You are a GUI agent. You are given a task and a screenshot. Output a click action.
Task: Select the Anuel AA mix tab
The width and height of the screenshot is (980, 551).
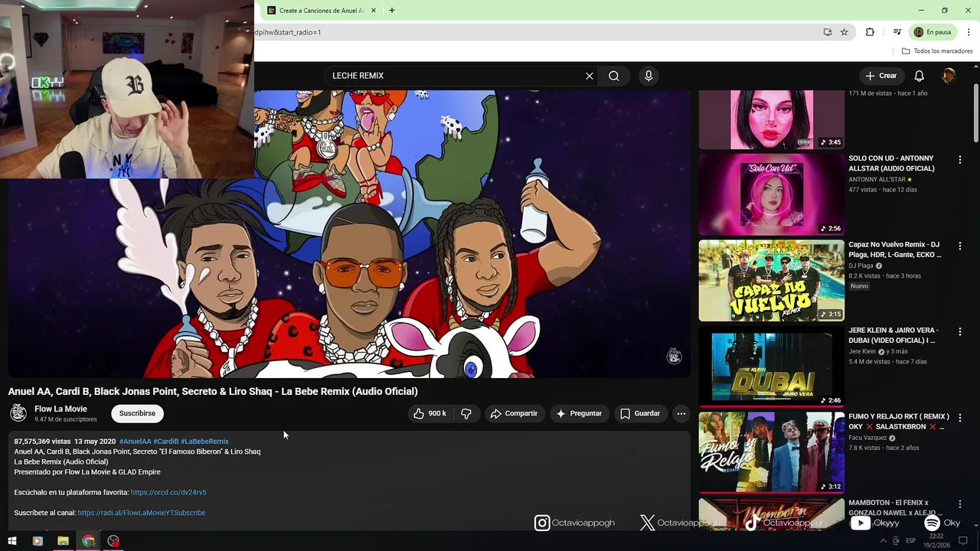coord(320,11)
